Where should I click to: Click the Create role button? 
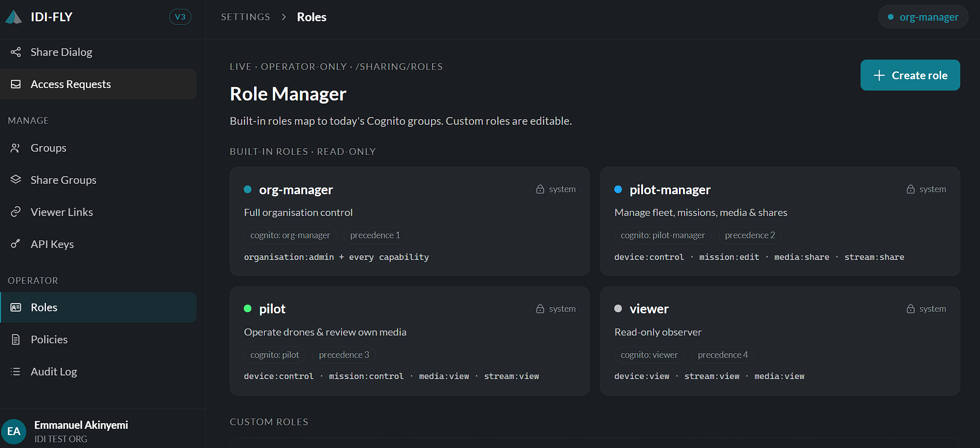click(910, 75)
